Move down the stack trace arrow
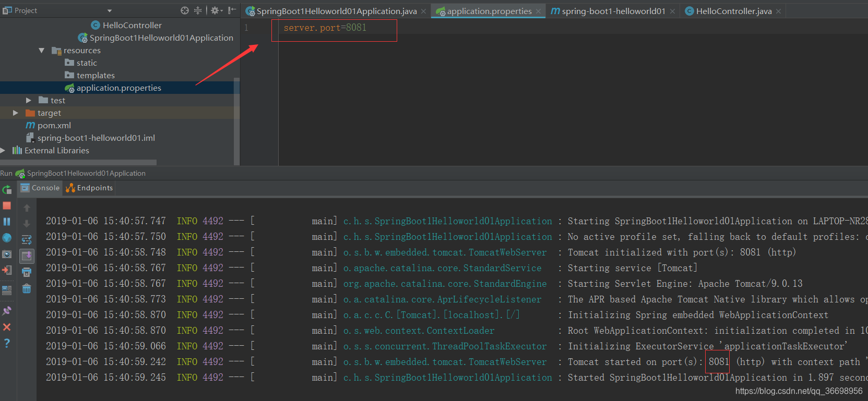 click(27, 224)
